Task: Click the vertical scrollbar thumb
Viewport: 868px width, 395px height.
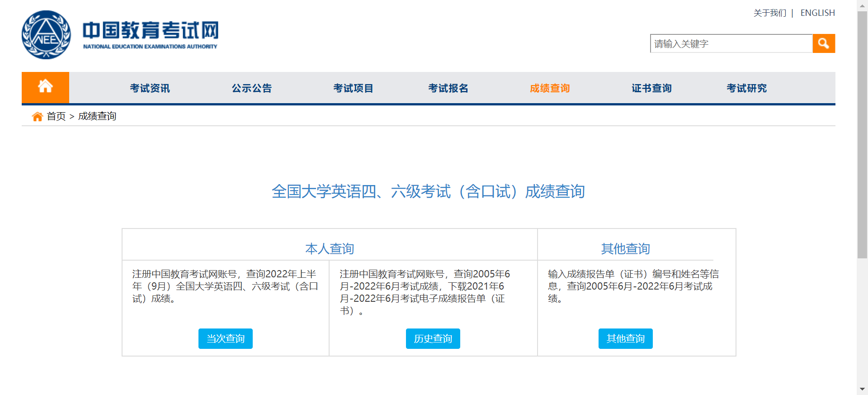Action: 862,136
